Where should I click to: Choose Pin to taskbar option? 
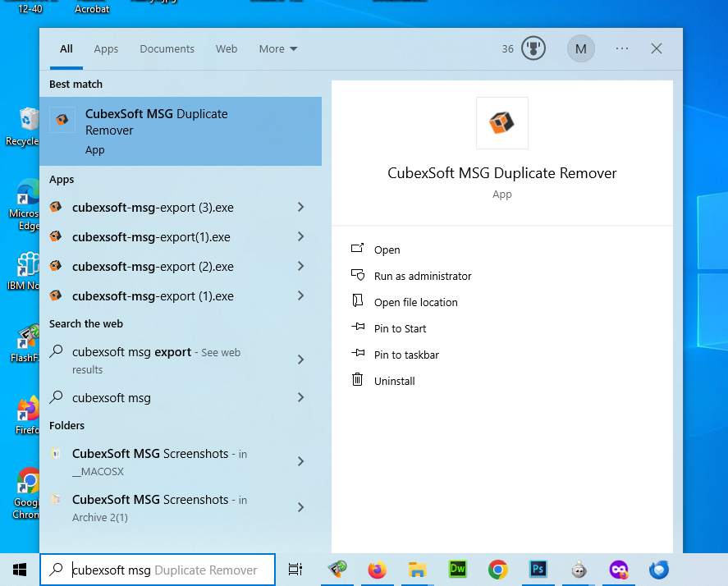pos(405,355)
